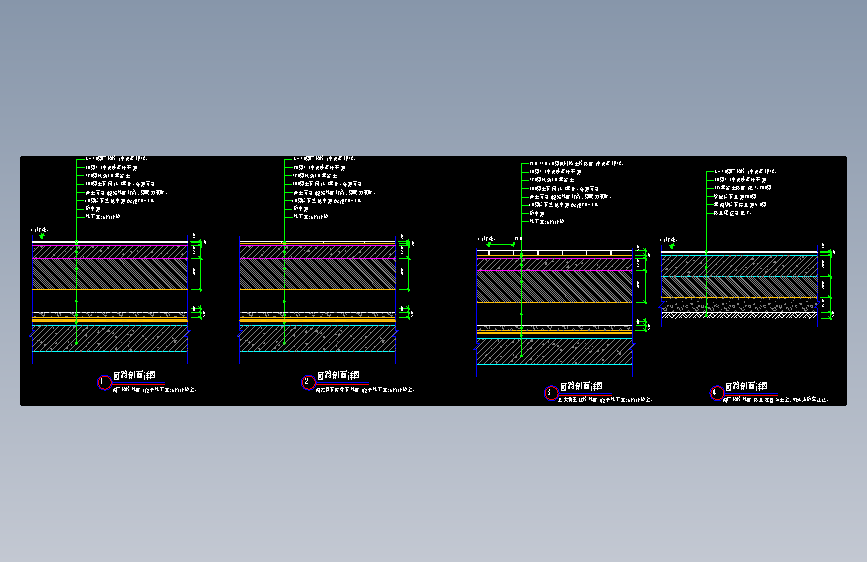Select the bottom concrete slab of section 3
The height and width of the screenshot is (562, 867).
(x=555, y=351)
